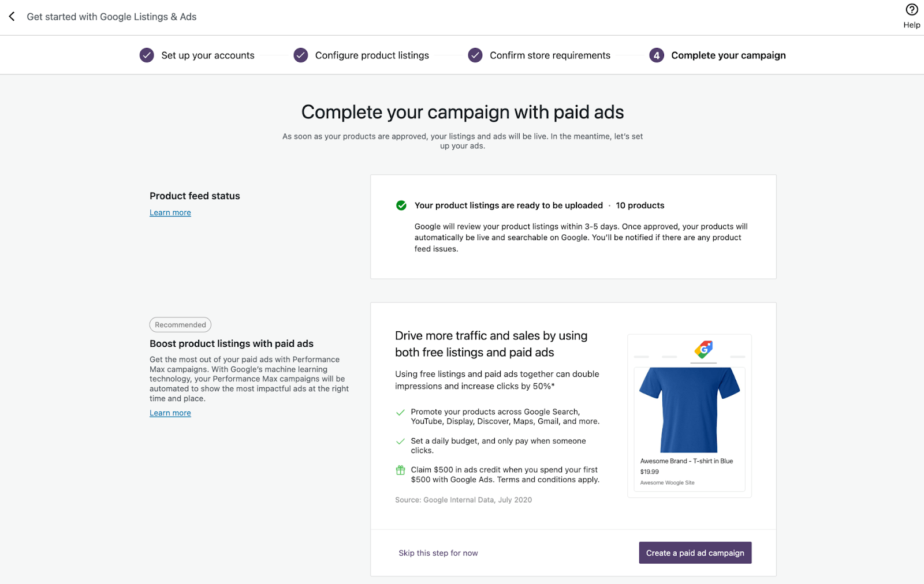The height and width of the screenshot is (584, 924).
Task: Click the blue t-shirt product thumbnail
Action: point(689,410)
